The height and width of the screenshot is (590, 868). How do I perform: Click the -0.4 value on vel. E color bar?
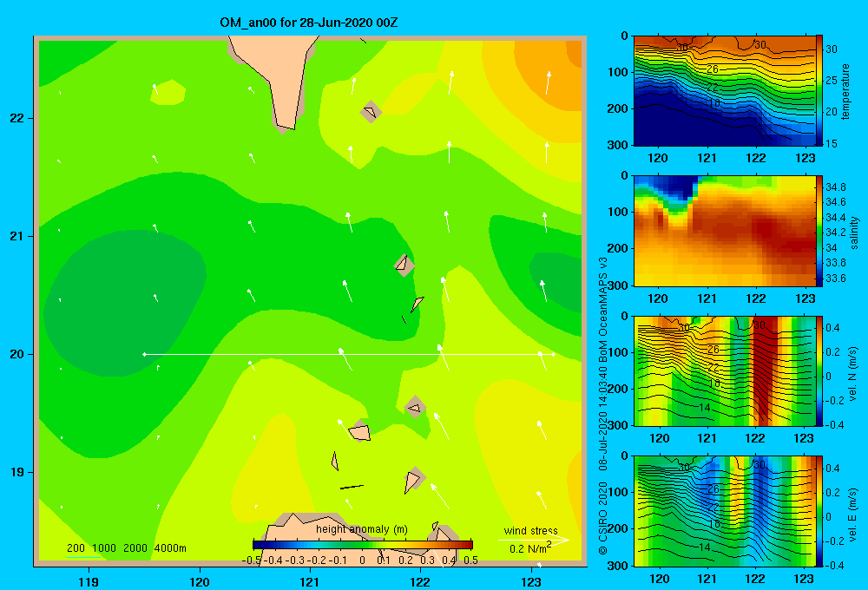click(x=833, y=566)
